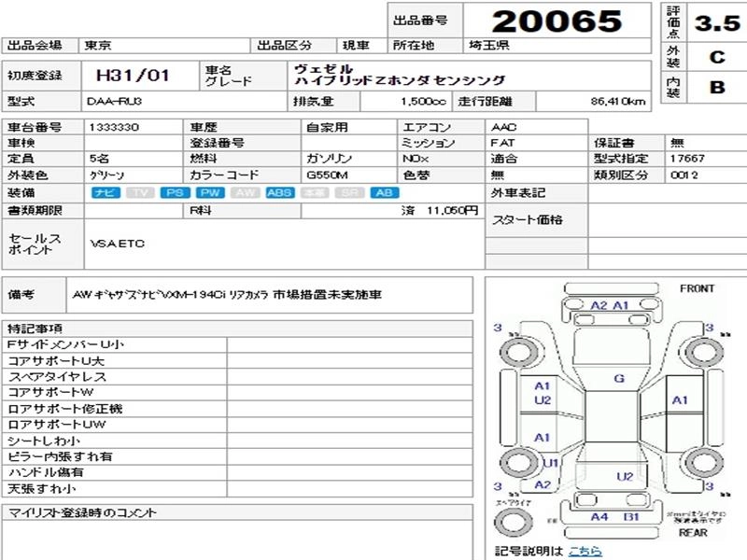
Task: Click inside the マイリスト comment box
Action: (237, 540)
